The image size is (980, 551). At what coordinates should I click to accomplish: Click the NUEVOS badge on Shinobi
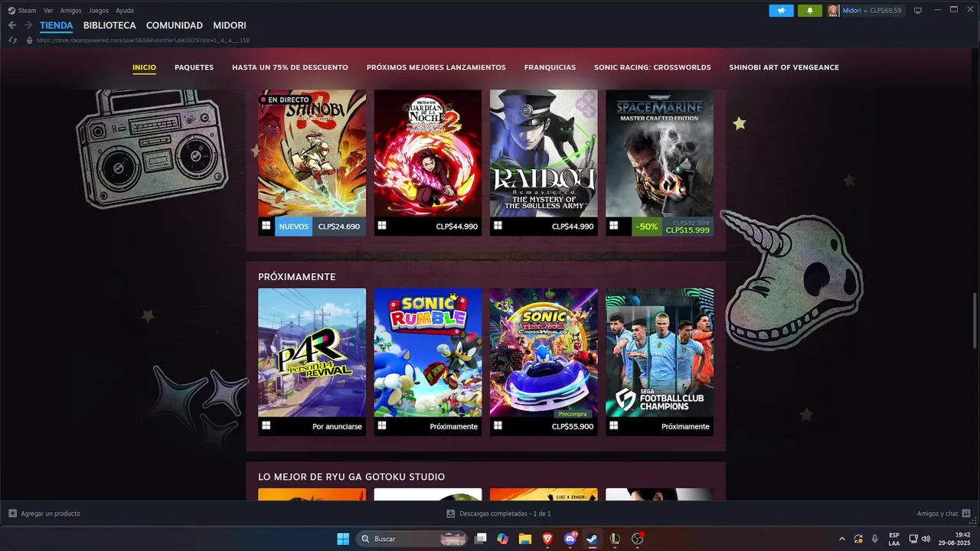coord(294,227)
